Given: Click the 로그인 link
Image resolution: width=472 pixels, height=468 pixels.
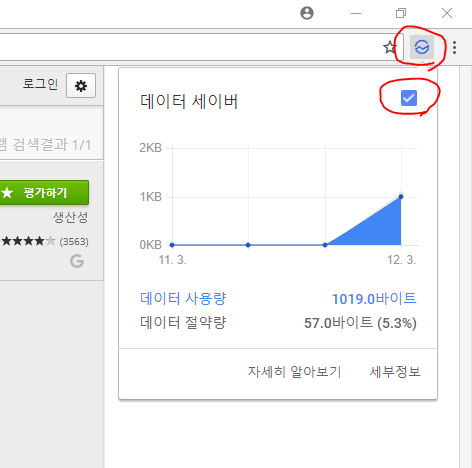Looking at the screenshot, I should pos(40,84).
